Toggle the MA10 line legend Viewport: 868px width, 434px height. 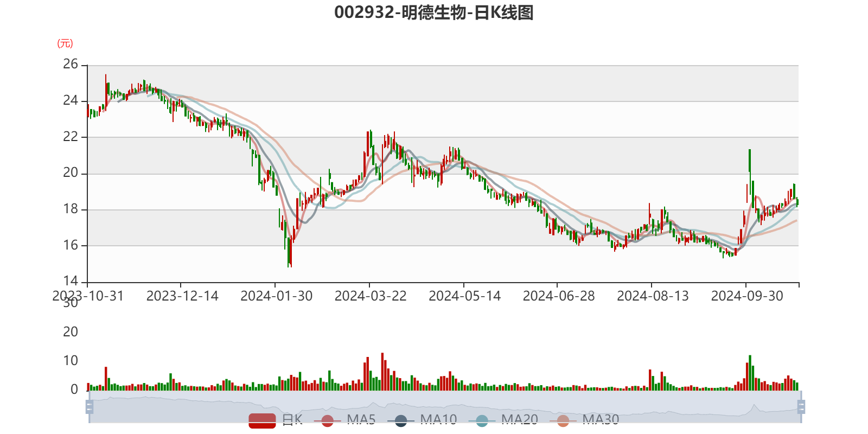pos(422,420)
